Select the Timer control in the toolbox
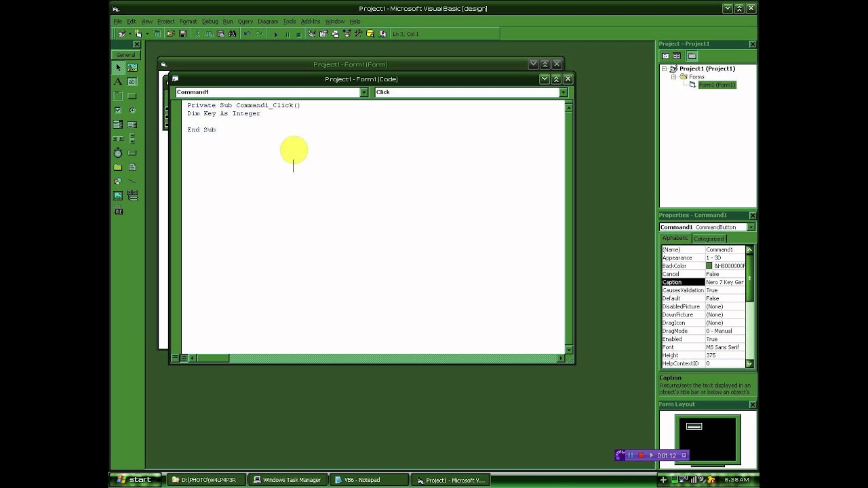The height and width of the screenshot is (488, 868). pyautogui.click(x=118, y=153)
